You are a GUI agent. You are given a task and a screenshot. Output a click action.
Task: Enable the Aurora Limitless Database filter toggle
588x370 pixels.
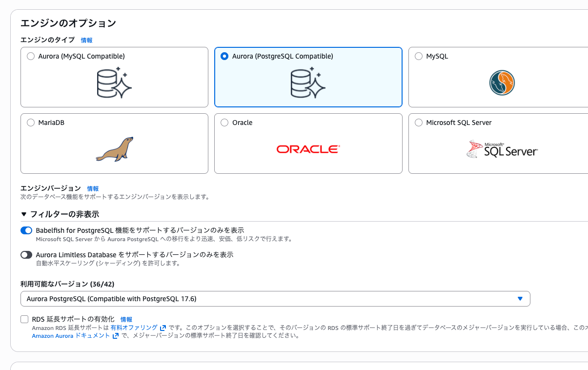(x=26, y=254)
